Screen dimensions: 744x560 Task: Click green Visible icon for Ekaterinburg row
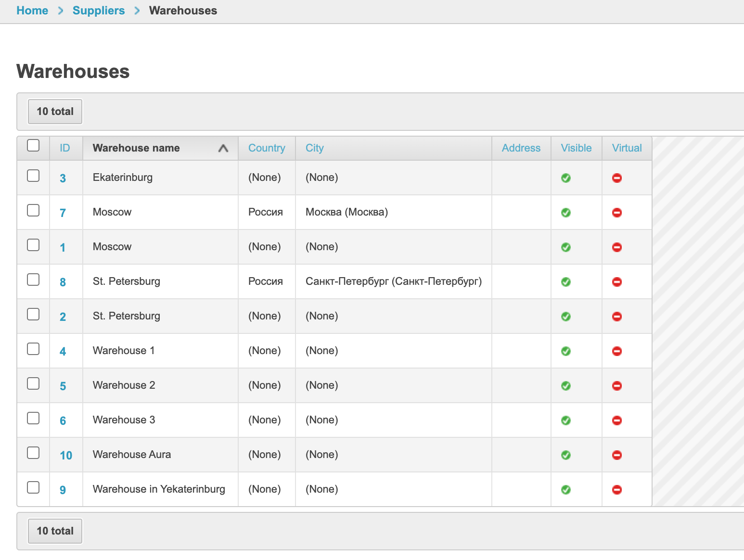(x=566, y=178)
